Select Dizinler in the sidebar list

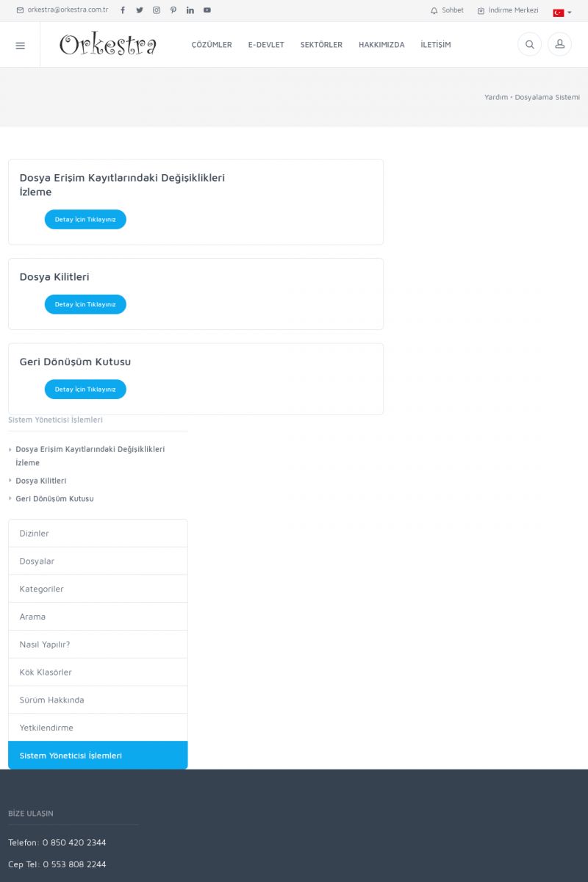click(x=98, y=534)
